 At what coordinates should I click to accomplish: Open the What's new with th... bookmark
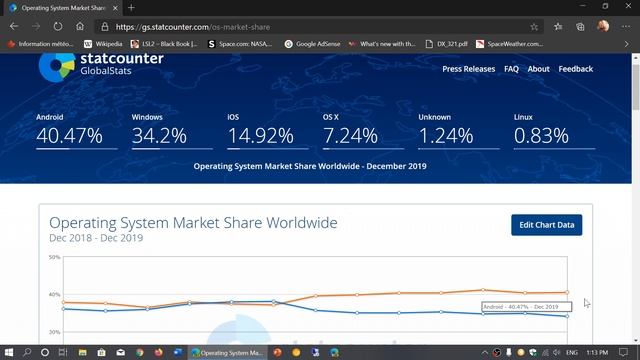click(382, 44)
